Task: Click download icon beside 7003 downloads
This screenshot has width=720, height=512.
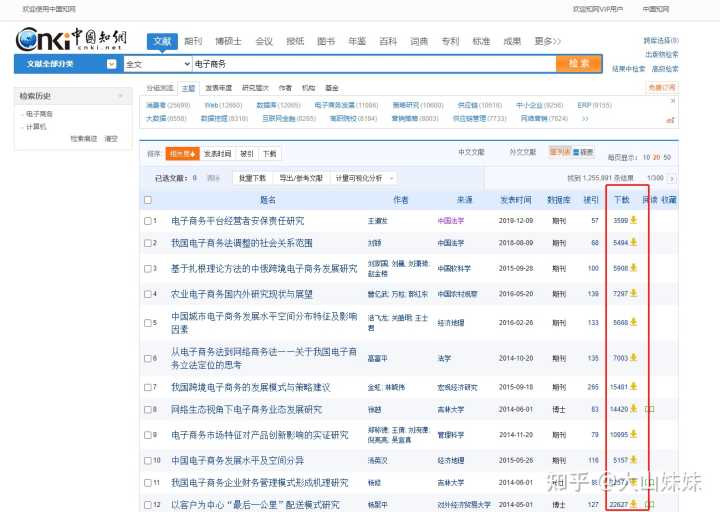Action: (634, 358)
